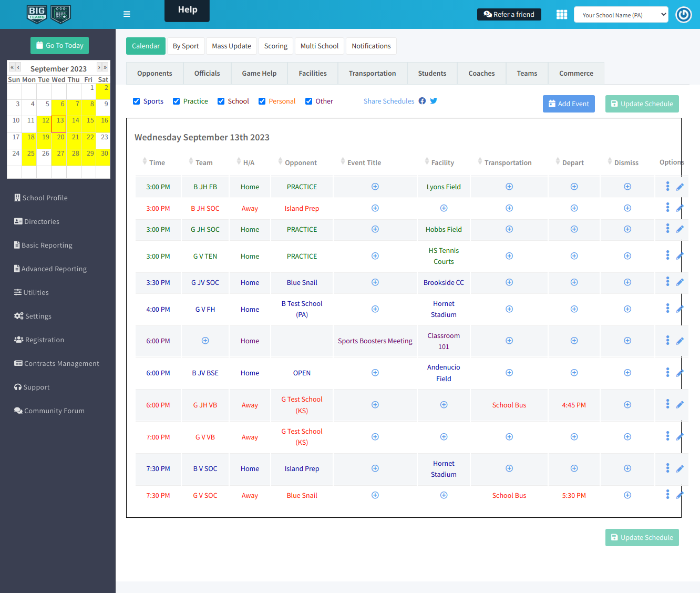The width and height of the screenshot is (700, 593).
Task: Add transportation for the 4:00 PM G V FH game
Action: pyautogui.click(x=509, y=309)
